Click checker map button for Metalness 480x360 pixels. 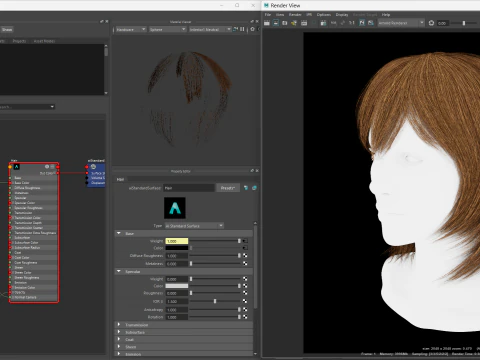click(245, 263)
